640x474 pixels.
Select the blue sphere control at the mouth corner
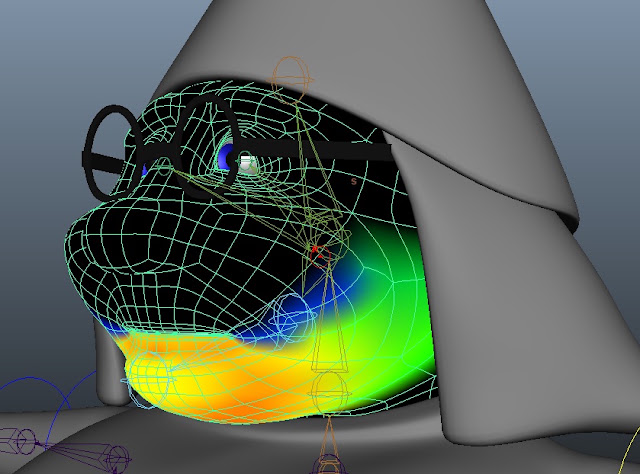pyautogui.click(x=292, y=317)
